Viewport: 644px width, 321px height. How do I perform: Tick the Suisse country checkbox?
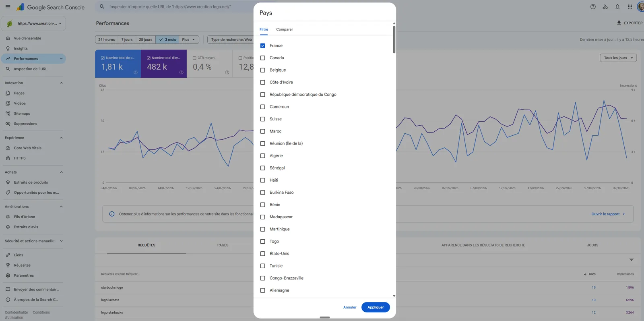pyautogui.click(x=262, y=119)
